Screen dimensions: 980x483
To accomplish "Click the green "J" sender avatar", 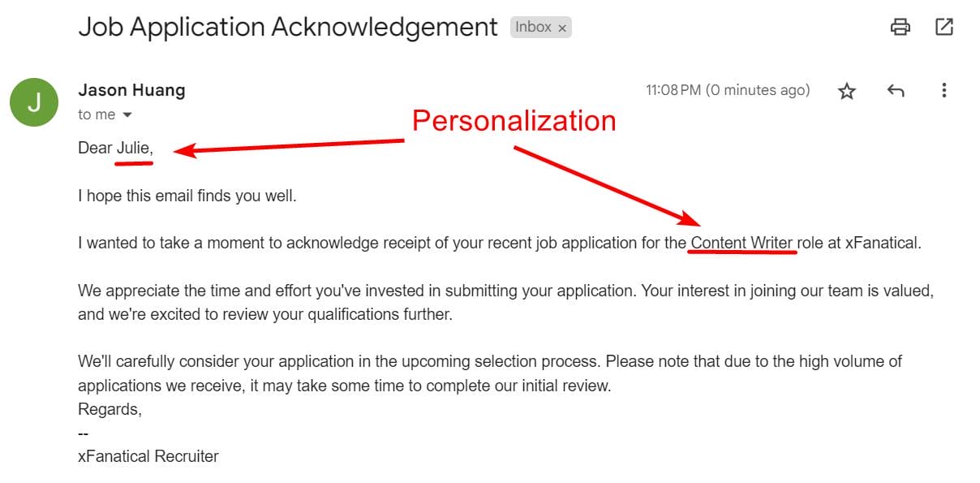I will point(33,102).
